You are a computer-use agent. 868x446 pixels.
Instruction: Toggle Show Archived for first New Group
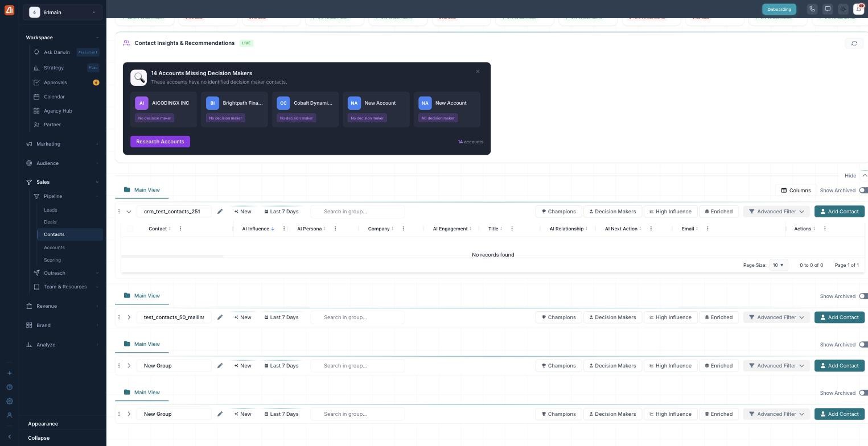(x=863, y=345)
